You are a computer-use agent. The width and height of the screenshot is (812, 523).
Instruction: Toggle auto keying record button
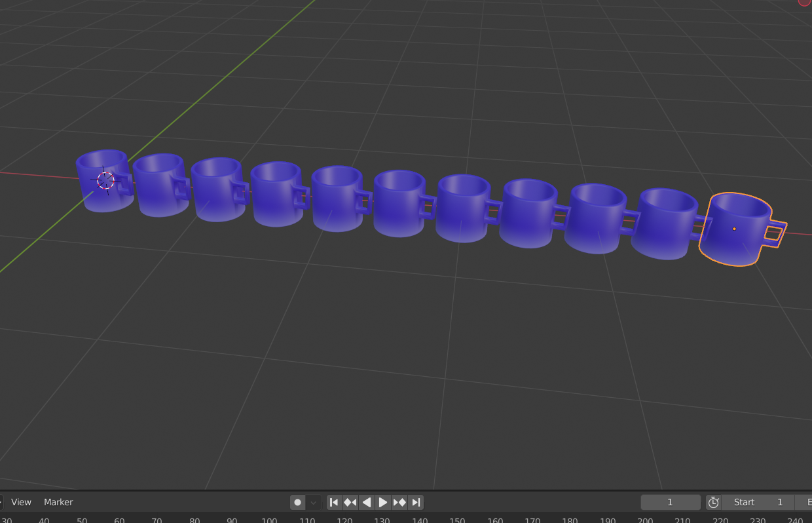tap(298, 502)
